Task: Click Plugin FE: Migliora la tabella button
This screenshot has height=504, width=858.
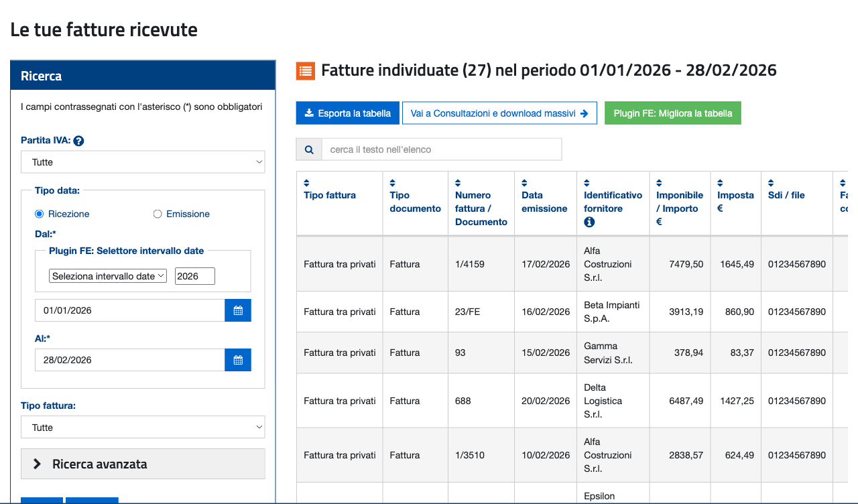Action: [673, 113]
